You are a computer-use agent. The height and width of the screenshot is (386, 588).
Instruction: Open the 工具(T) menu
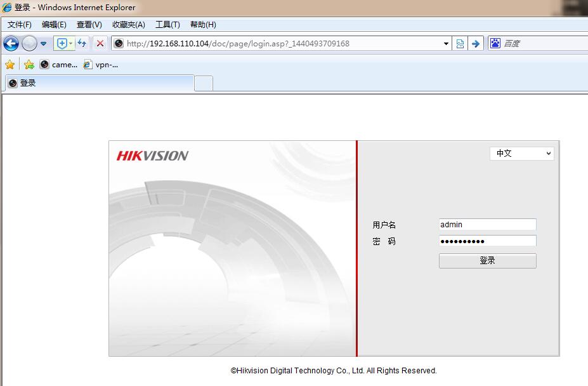(167, 25)
